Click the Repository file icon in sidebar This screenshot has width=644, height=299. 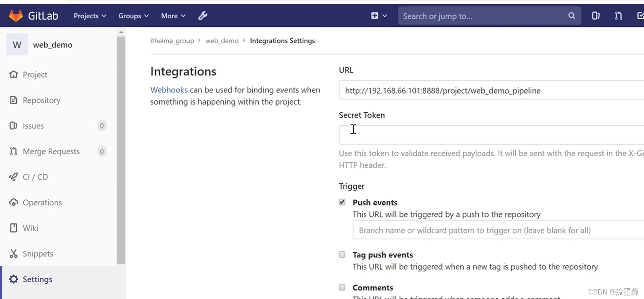tap(14, 100)
